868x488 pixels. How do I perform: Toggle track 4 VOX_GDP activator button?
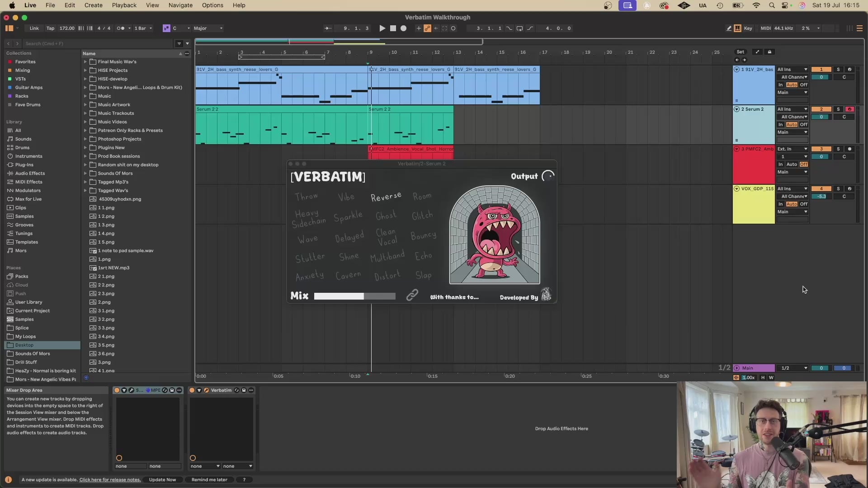[821, 189]
